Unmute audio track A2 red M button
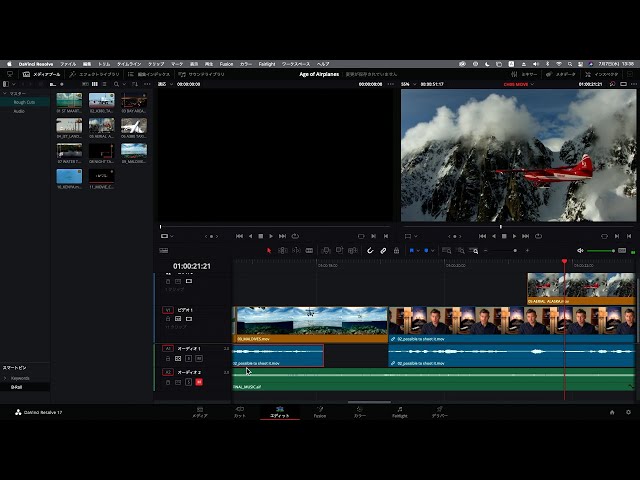The width and height of the screenshot is (640, 480). click(x=198, y=382)
